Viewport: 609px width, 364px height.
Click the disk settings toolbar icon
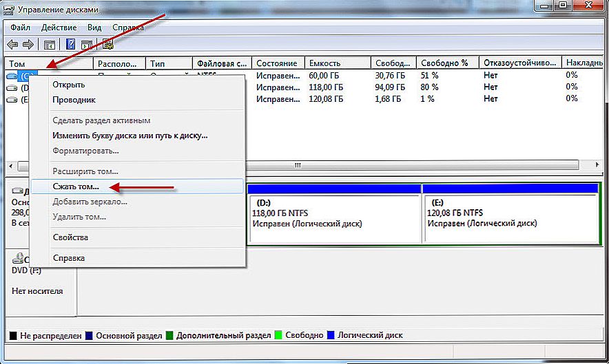pyautogui.click(x=107, y=45)
